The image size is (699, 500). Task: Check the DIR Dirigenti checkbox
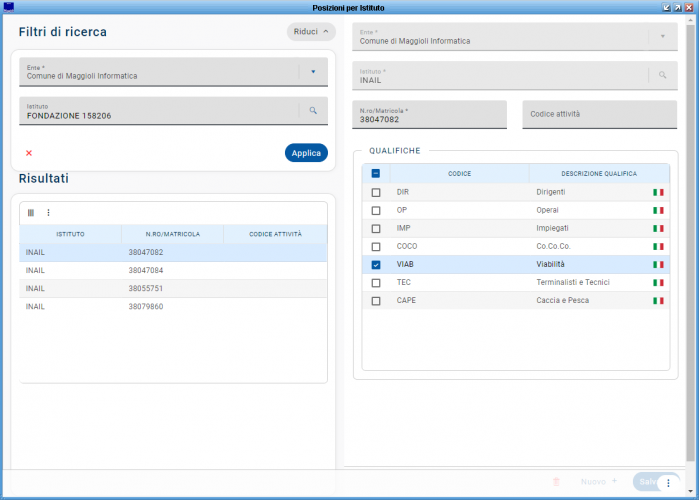coord(376,192)
